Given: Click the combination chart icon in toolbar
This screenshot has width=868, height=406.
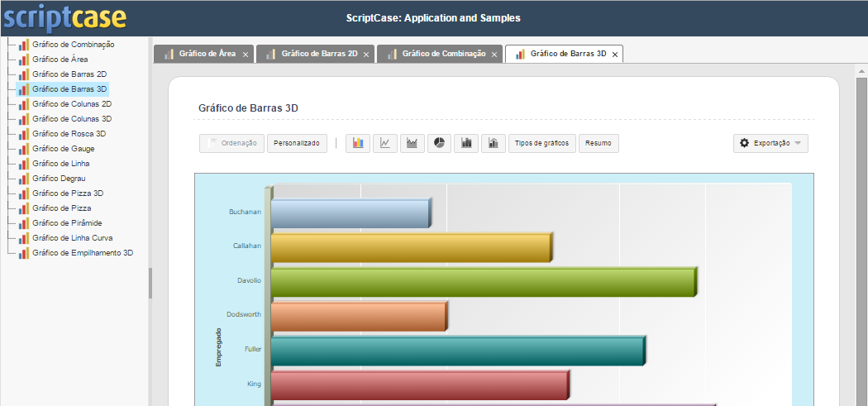Looking at the screenshot, I should pyautogui.click(x=494, y=143).
